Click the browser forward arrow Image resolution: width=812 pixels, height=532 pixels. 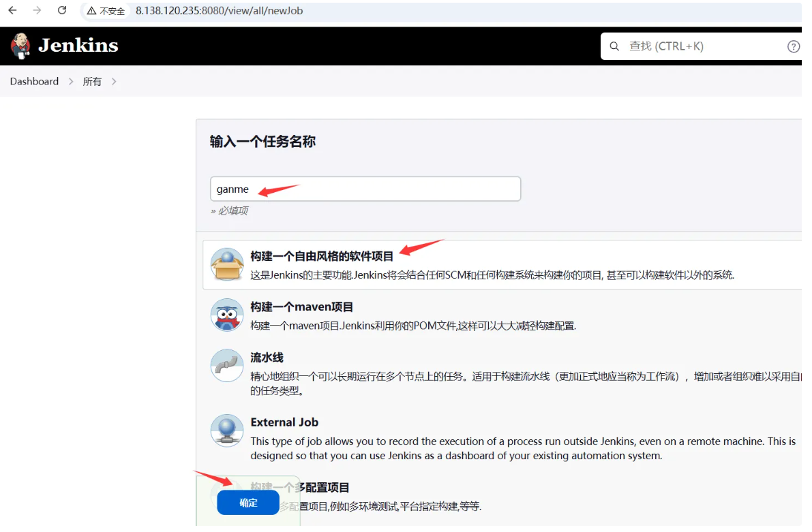[37, 10]
